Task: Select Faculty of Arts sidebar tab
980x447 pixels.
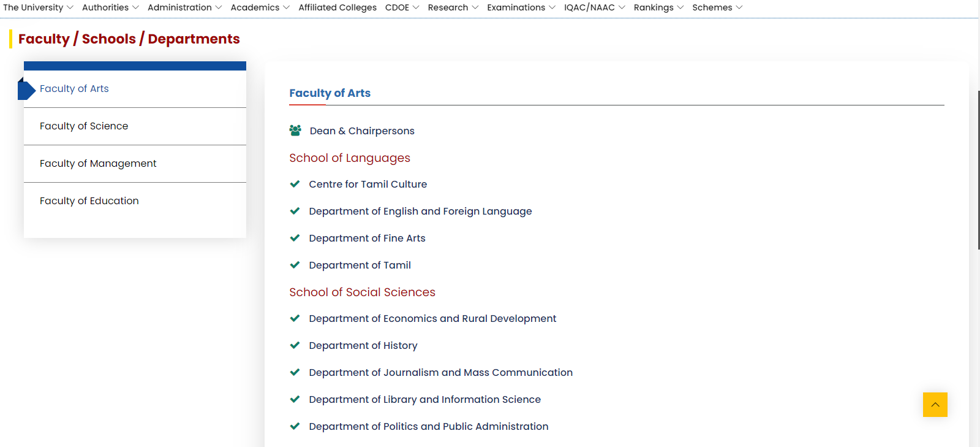Action: click(x=135, y=89)
